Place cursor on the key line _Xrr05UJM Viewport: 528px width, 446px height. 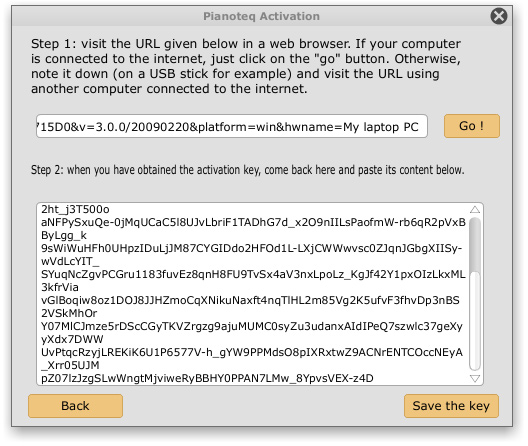click(70, 365)
